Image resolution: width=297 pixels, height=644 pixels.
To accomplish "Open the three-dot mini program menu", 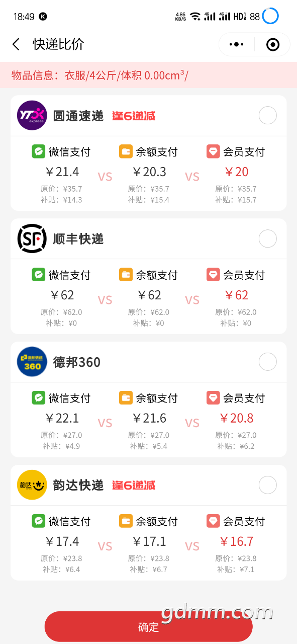I will [x=236, y=44].
